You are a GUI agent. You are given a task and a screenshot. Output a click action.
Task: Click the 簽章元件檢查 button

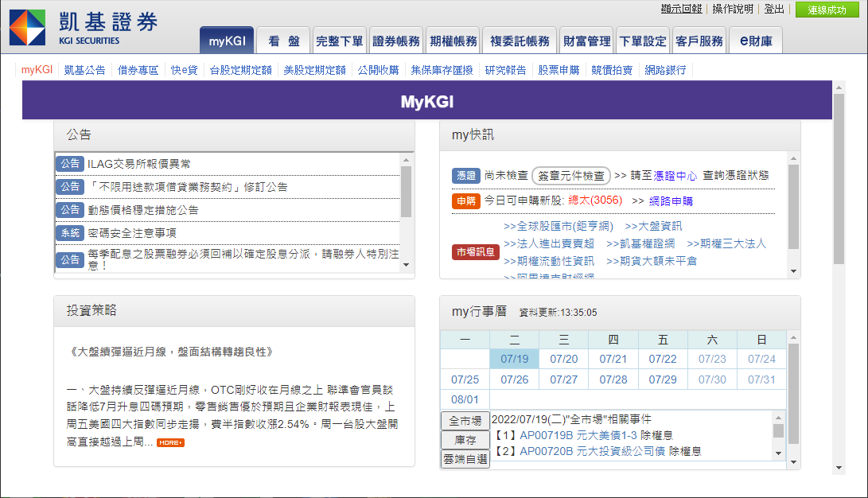click(x=571, y=176)
